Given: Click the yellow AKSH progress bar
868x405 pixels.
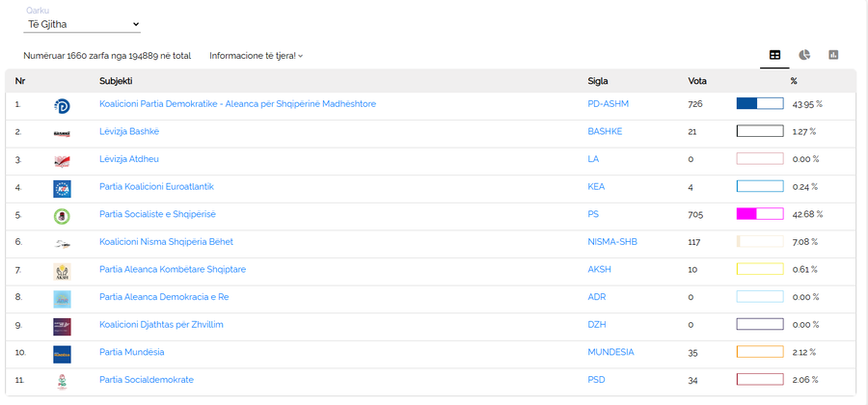Looking at the screenshot, I should tap(760, 269).
